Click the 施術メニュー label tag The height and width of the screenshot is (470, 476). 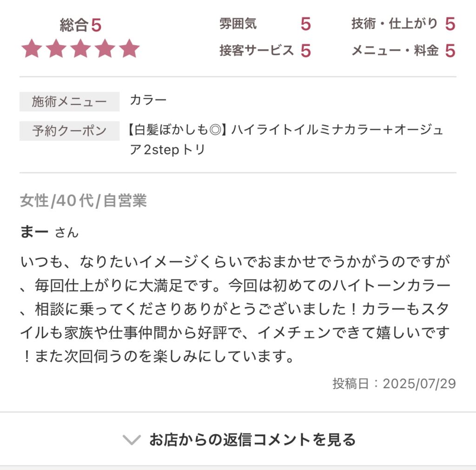click(69, 102)
